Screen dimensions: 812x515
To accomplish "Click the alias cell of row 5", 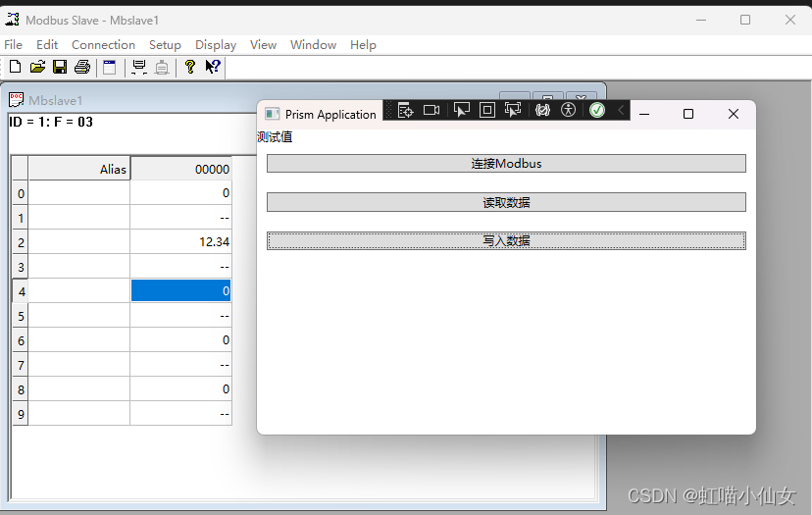I will (79, 316).
